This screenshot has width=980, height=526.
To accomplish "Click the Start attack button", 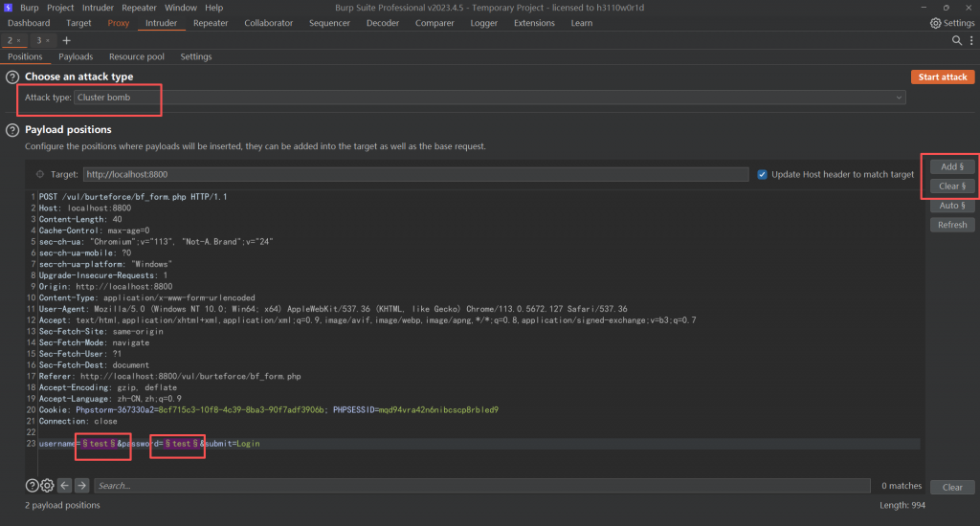I will coord(943,77).
